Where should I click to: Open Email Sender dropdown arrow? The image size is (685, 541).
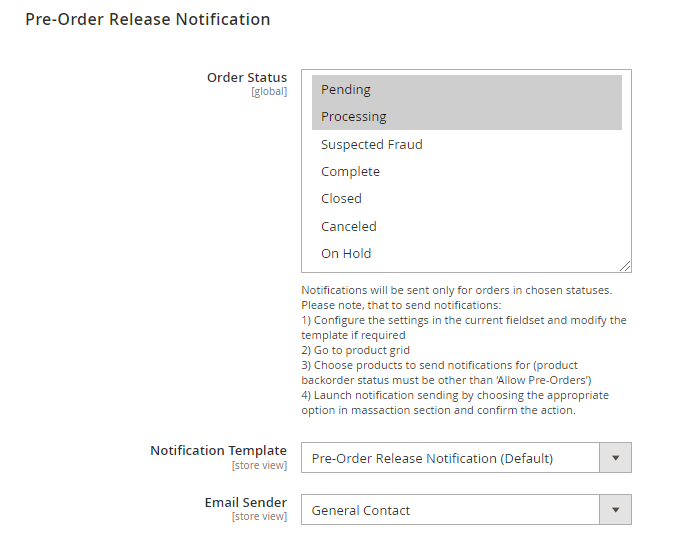(615, 510)
